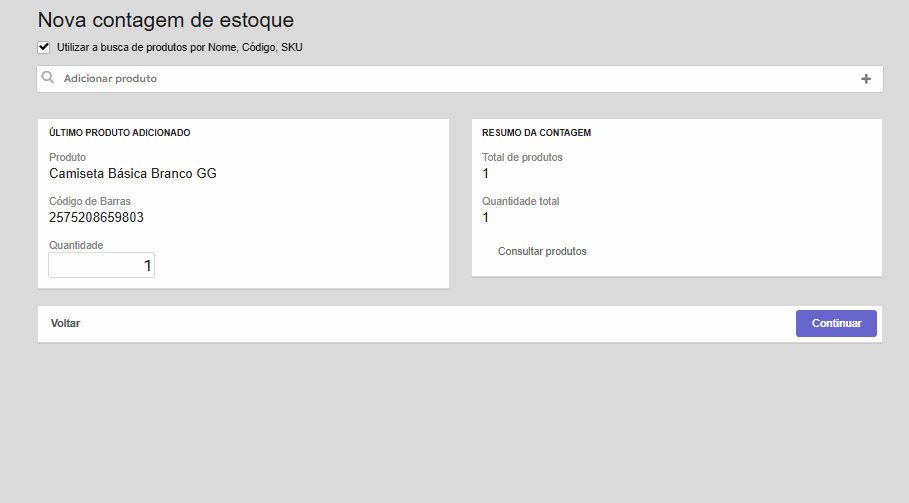Screen dimensions: 909x503
Task: Click the Quantidade total label
Action: click(x=520, y=201)
